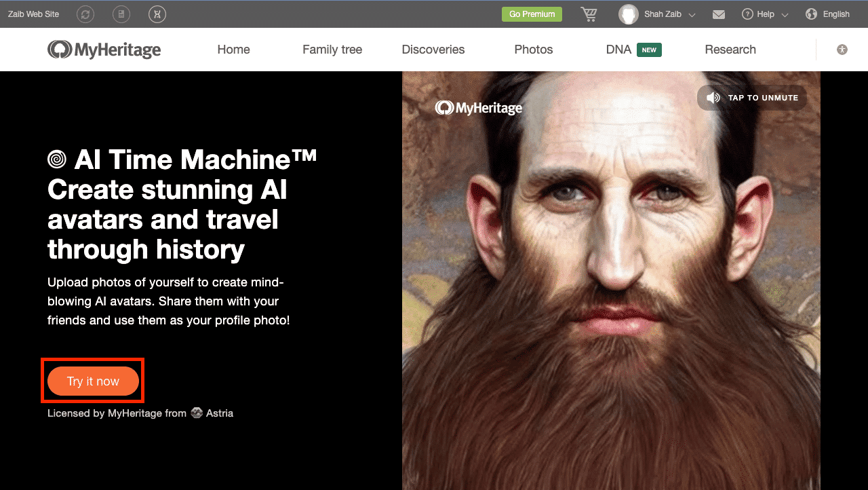The height and width of the screenshot is (490, 868).
Task: Open the DNA menu
Action: tap(618, 50)
